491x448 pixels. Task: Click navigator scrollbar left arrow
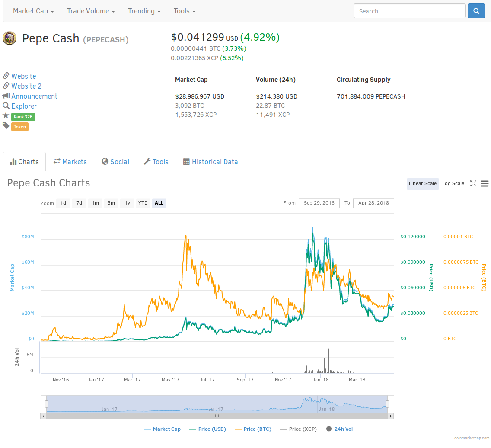pyautogui.click(x=43, y=416)
